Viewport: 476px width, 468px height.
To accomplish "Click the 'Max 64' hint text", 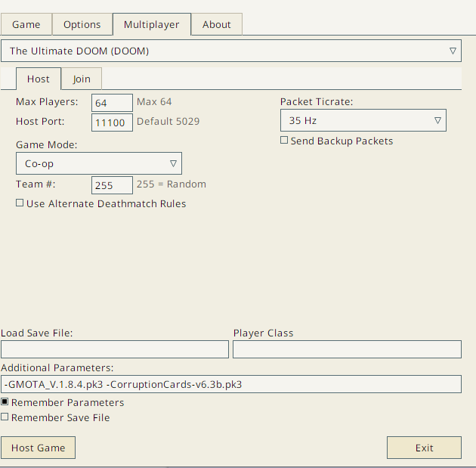I will [154, 102].
